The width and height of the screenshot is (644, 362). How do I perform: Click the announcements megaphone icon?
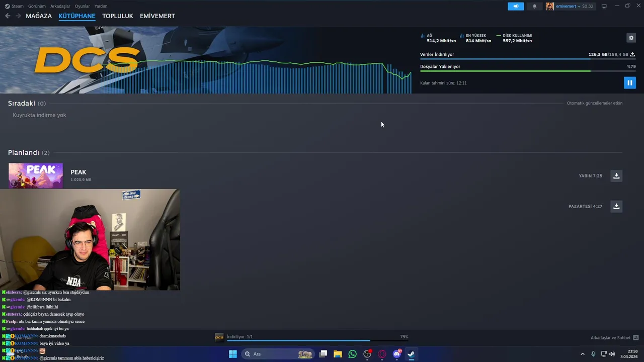[x=516, y=6]
